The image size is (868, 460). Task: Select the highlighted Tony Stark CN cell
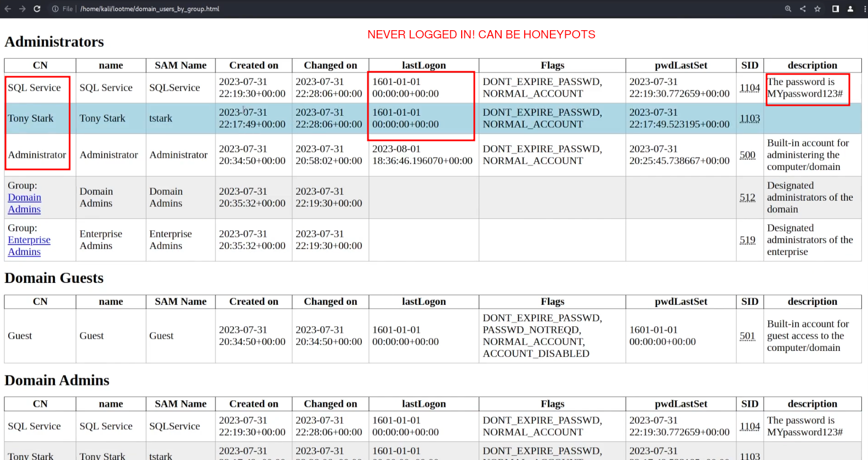[31, 118]
